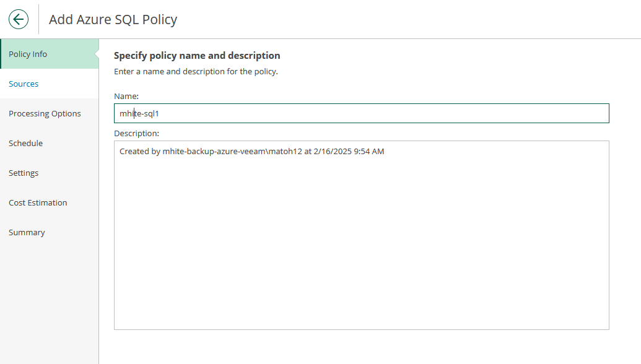Image resolution: width=641 pixels, height=364 pixels.
Task: Click the 'Description:' field label
Action: [x=136, y=133]
